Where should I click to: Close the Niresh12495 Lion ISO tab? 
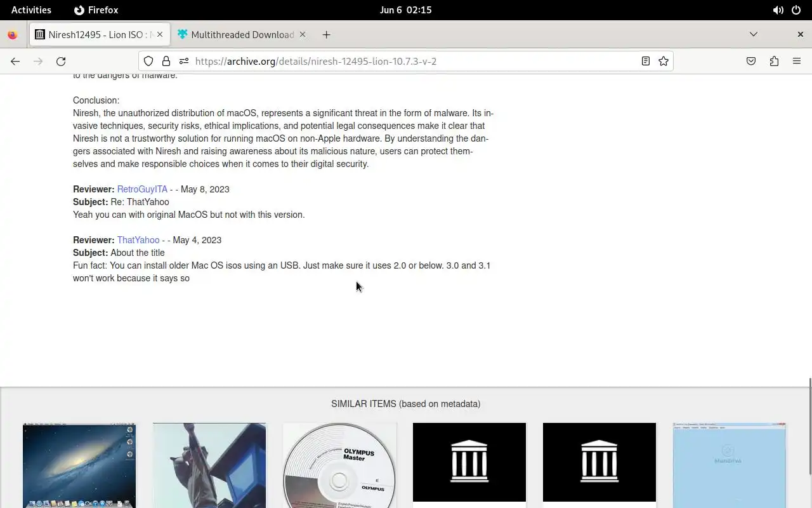160,34
